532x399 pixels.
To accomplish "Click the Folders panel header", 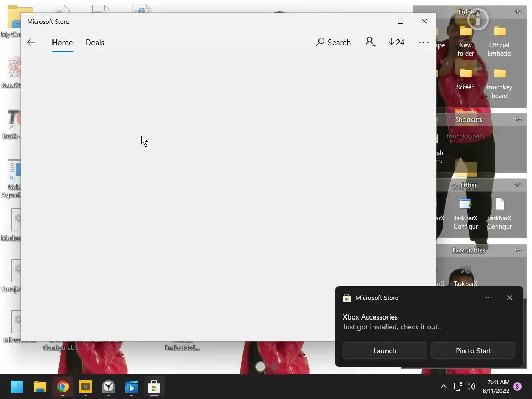I will [x=469, y=12].
